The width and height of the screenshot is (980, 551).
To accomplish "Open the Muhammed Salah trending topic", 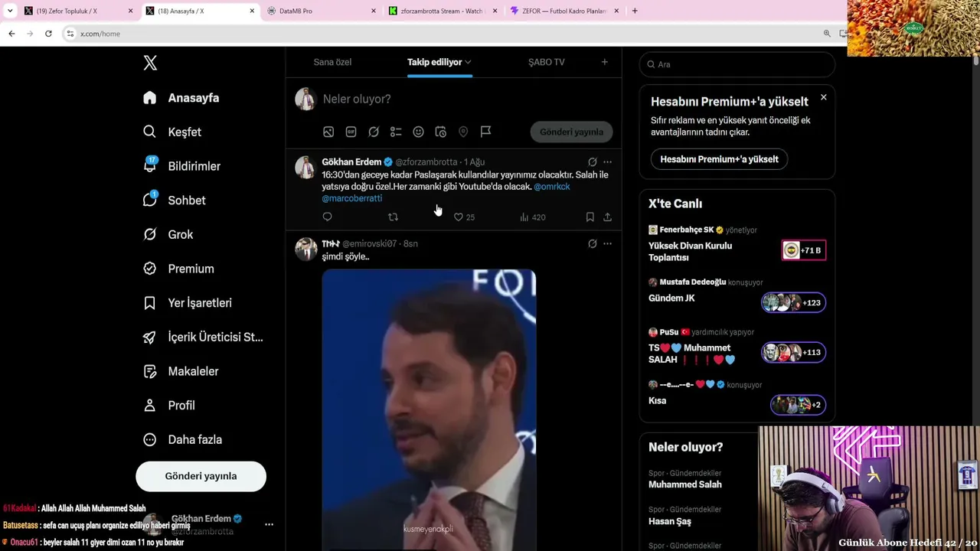I will [685, 484].
